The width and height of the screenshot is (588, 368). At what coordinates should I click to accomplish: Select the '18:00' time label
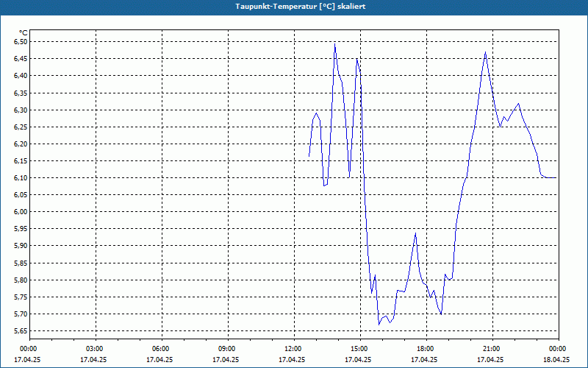point(426,349)
